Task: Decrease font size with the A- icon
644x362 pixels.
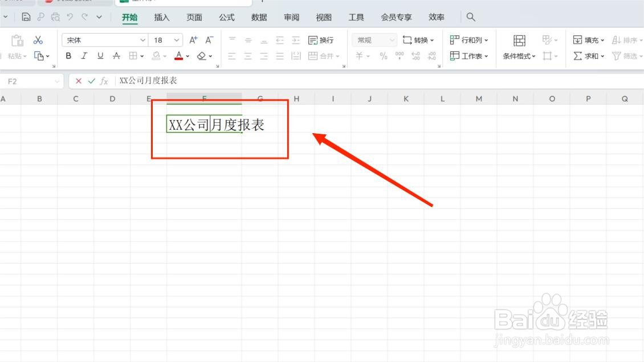Action: click(x=209, y=40)
